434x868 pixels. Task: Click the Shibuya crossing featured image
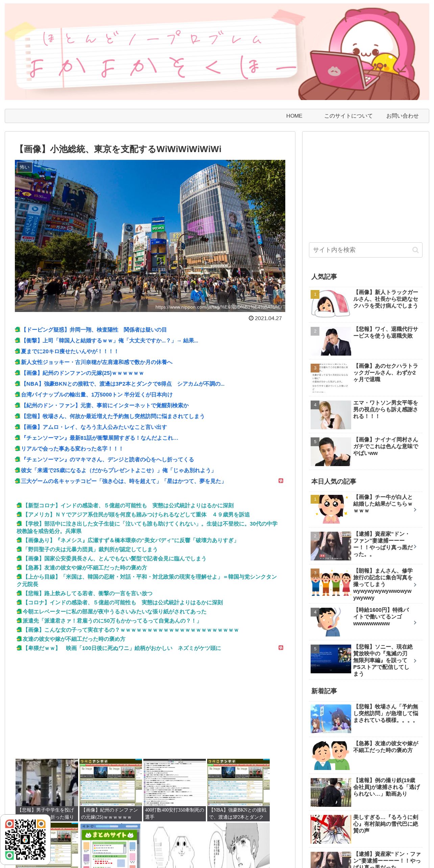point(150,236)
